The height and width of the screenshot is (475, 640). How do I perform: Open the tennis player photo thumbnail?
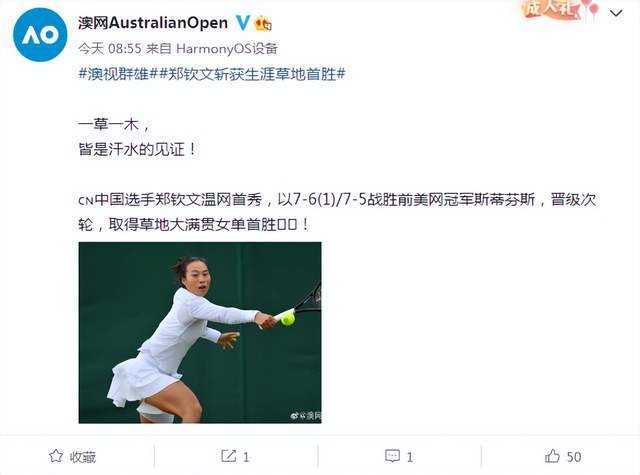click(200, 333)
